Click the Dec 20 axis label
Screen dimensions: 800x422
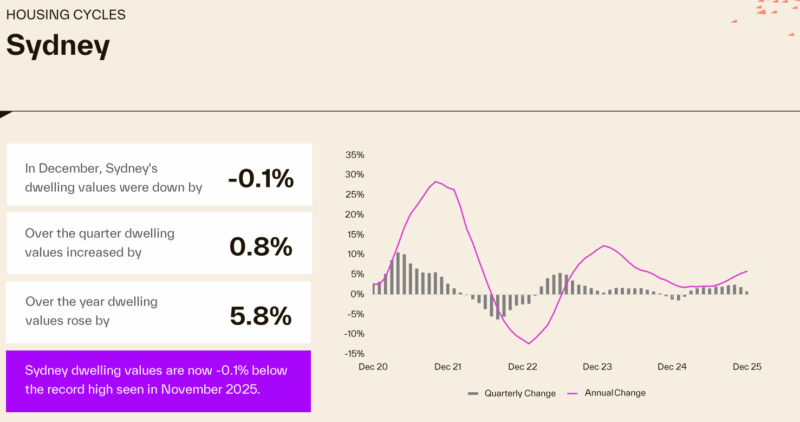point(374,367)
